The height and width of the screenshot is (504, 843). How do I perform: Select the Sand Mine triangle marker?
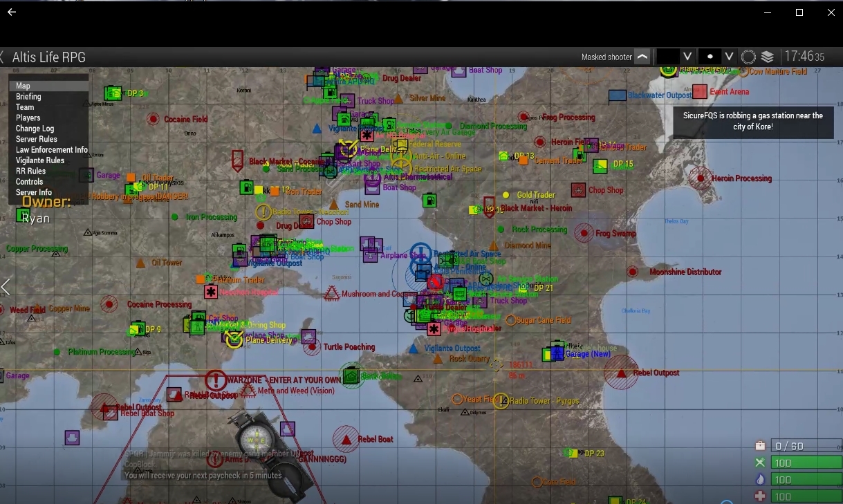[x=334, y=205]
